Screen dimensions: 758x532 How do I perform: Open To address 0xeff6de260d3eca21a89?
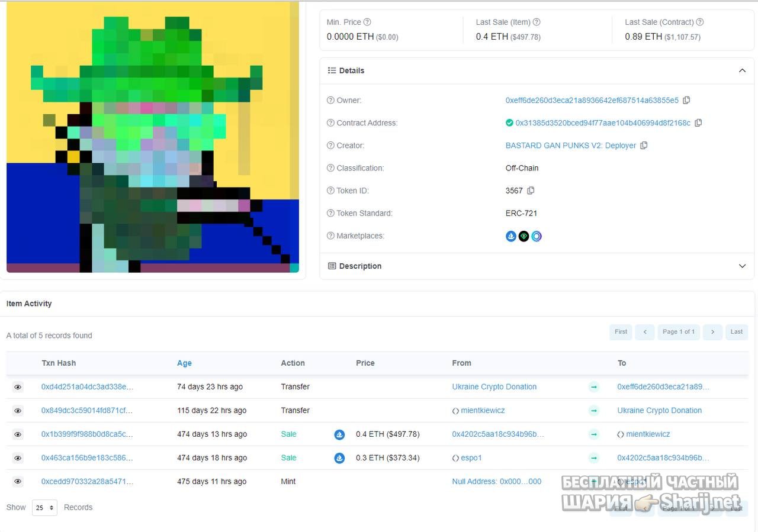[x=663, y=387]
